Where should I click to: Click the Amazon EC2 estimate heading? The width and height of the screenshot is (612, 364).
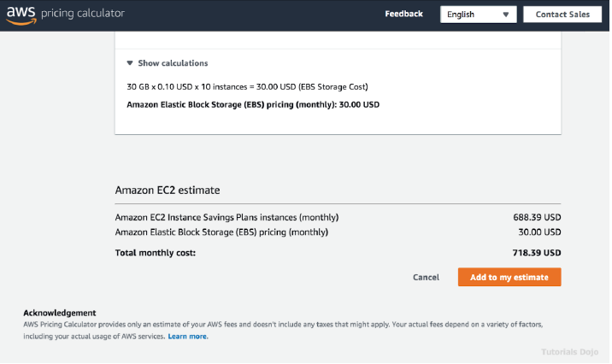click(168, 191)
